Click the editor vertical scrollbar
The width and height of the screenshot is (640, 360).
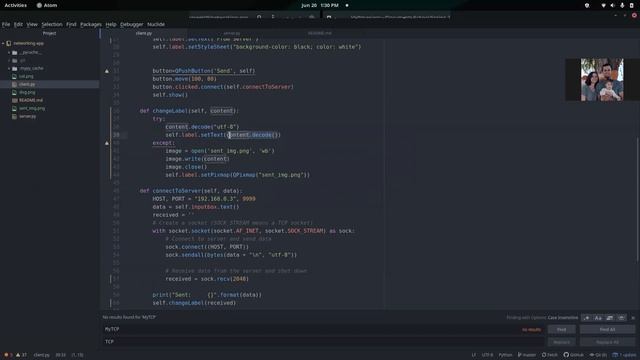point(638,200)
